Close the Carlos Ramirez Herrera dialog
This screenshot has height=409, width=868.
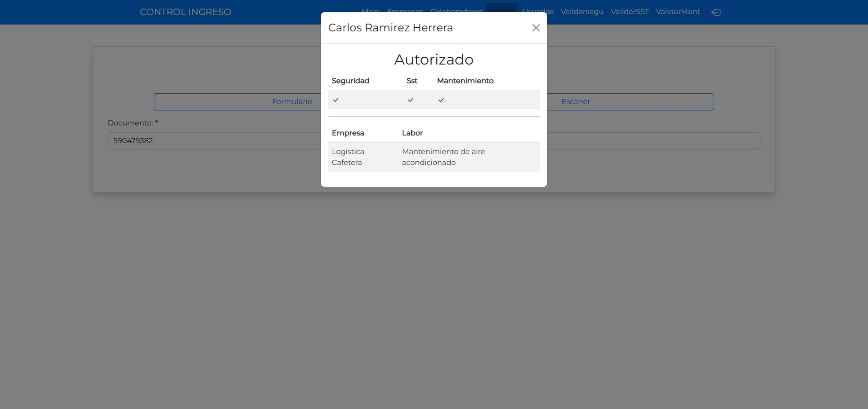536,28
